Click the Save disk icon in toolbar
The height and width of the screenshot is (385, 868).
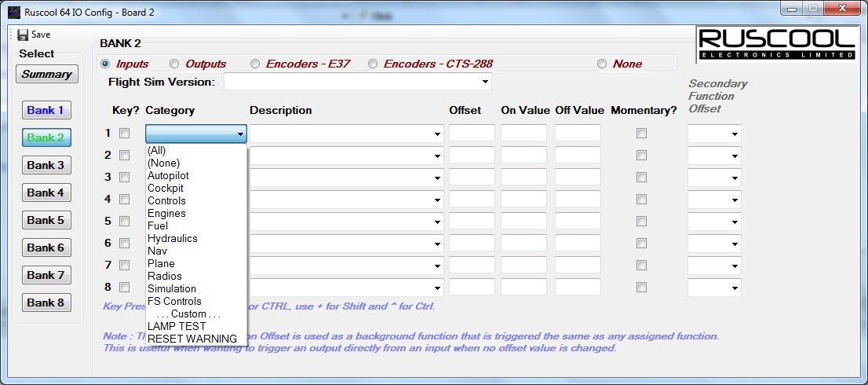(x=23, y=35)
